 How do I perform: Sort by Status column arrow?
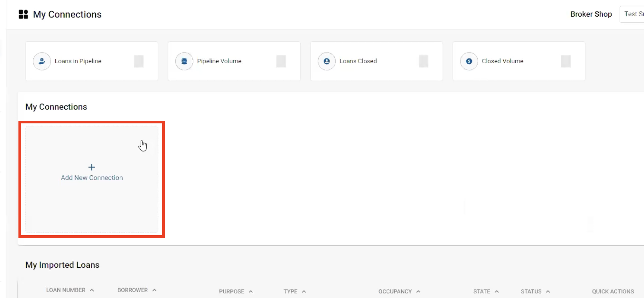548,291
